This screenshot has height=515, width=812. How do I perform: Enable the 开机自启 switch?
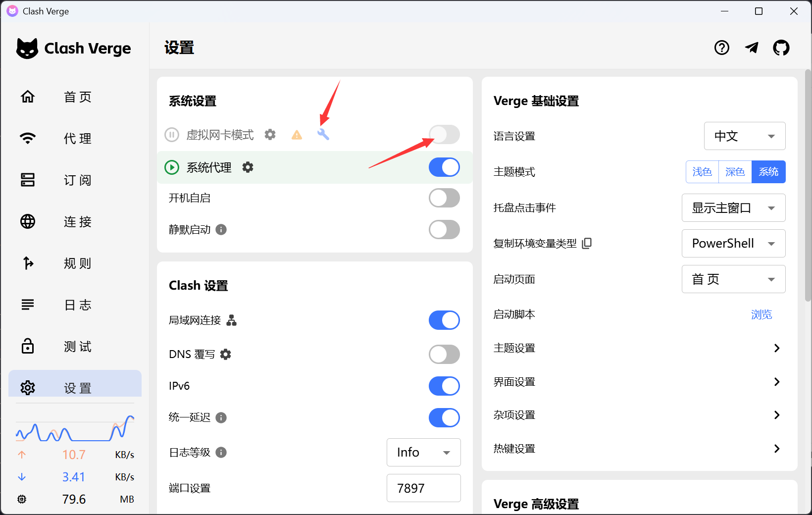click(x=444, y=198)
